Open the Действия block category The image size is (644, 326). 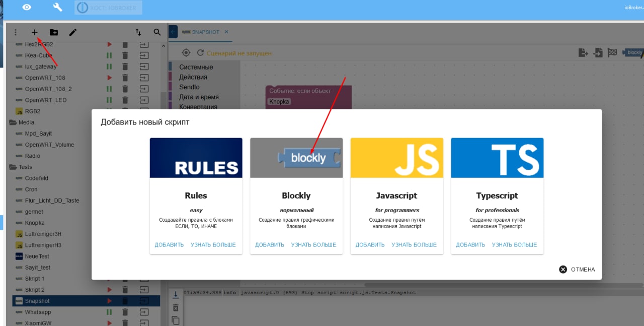(193, 77)
